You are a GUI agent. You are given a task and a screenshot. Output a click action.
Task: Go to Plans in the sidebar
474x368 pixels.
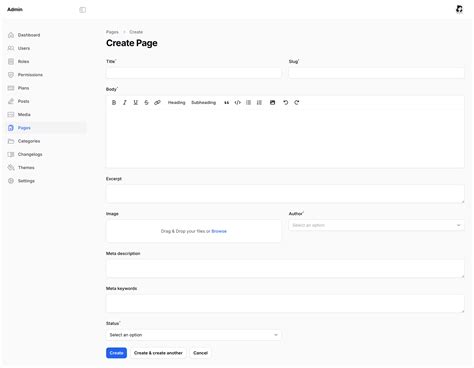46,88
